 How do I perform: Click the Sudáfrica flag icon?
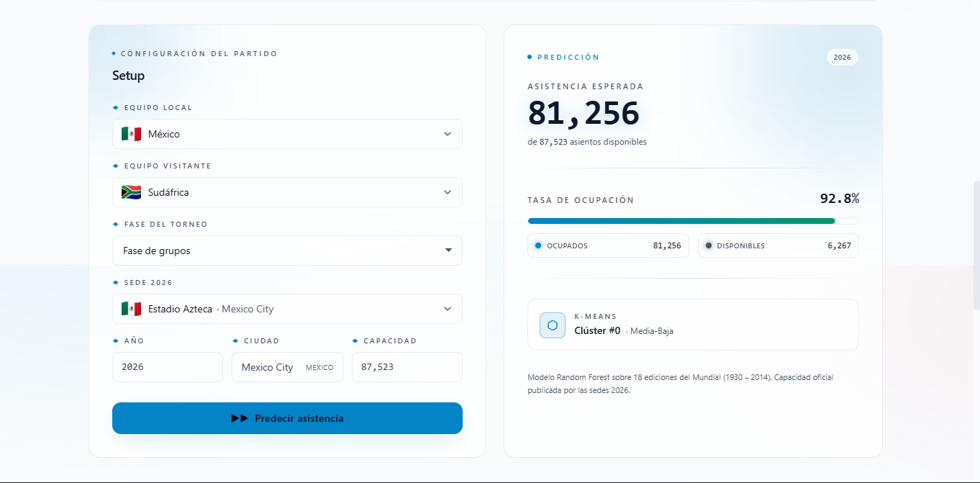click(131, 192)
